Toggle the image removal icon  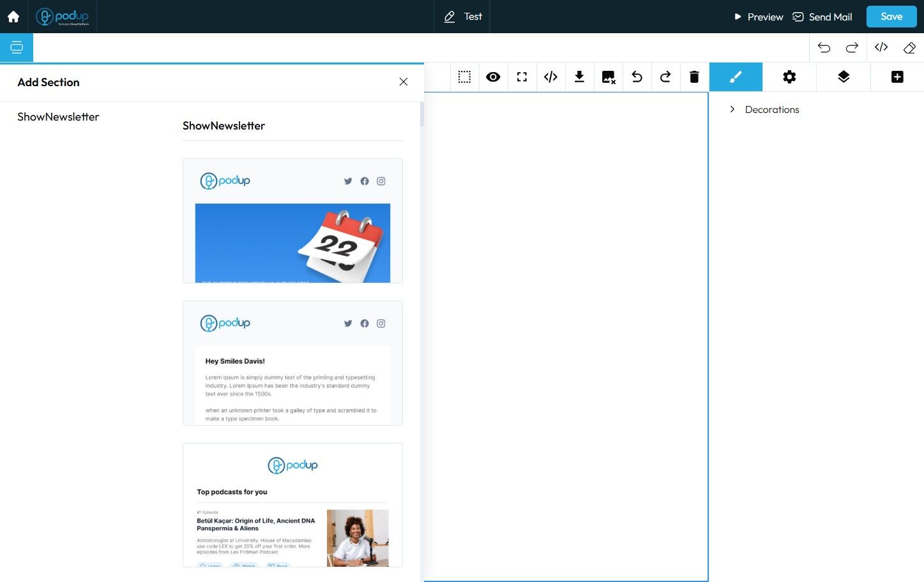[608, 77]
